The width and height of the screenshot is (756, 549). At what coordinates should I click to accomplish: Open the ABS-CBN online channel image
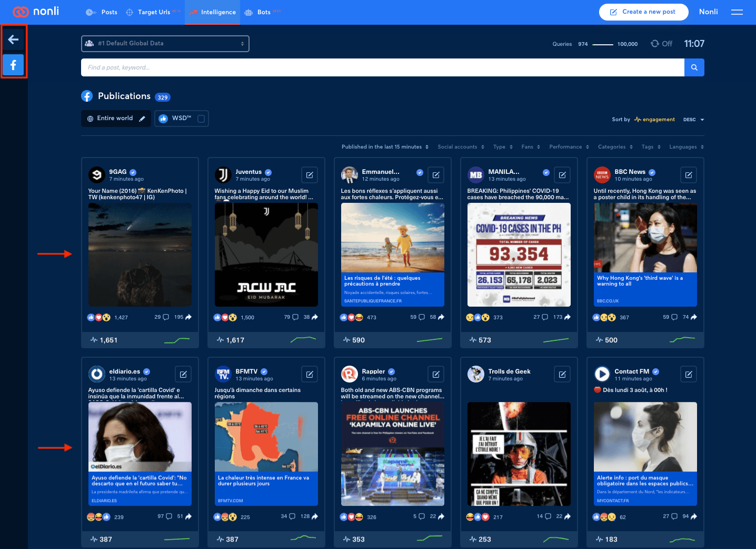pos(393,454)
